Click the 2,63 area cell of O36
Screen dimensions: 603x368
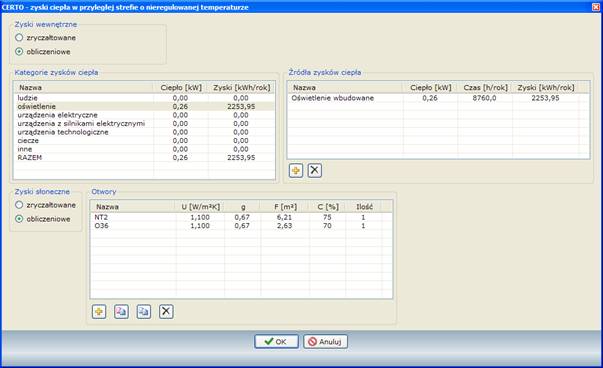click(x=285, y=226)
